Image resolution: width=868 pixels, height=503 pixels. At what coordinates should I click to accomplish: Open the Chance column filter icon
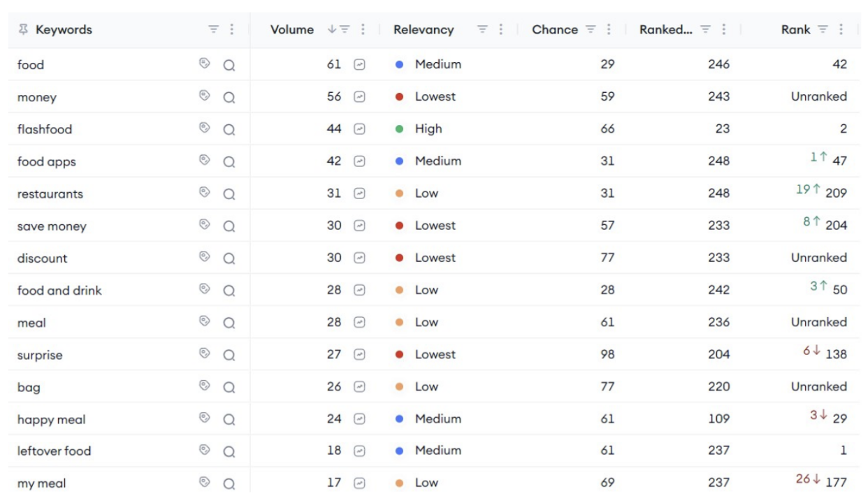591,29
